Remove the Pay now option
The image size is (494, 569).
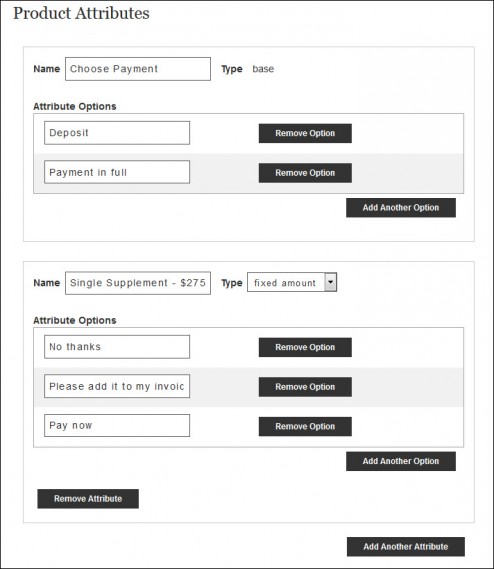305,426
